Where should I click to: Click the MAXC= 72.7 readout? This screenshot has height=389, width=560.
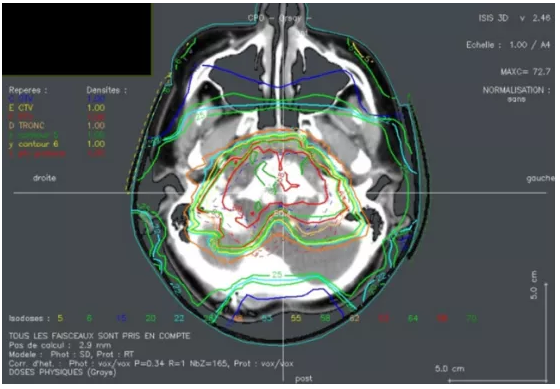[x=525, y=72]
